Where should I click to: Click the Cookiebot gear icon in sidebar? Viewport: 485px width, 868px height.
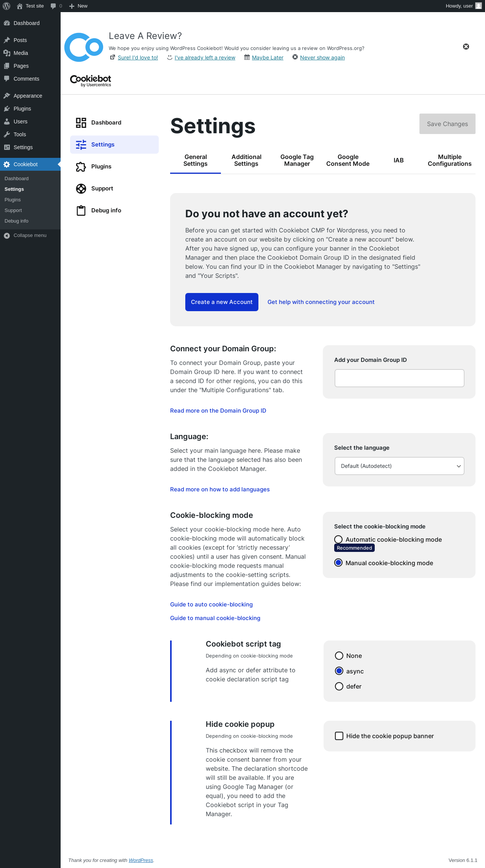pos(7,164)
